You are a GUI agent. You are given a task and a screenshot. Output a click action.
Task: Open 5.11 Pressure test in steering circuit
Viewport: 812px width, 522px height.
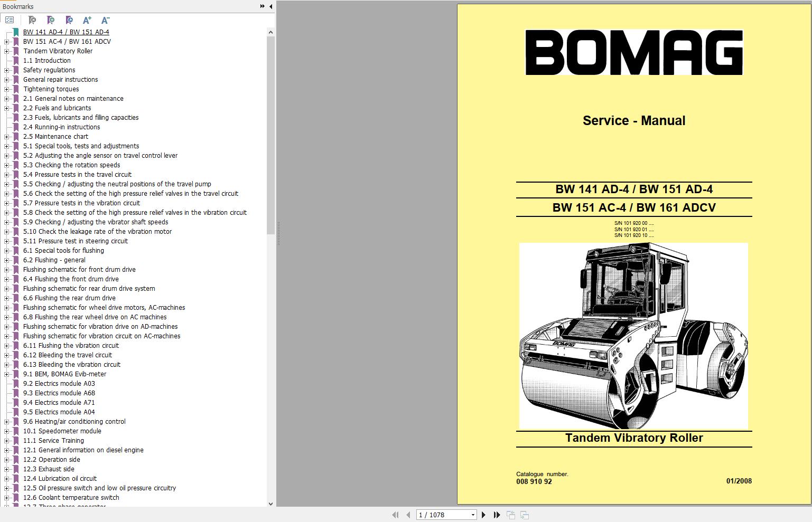click(x=76, y=241)
